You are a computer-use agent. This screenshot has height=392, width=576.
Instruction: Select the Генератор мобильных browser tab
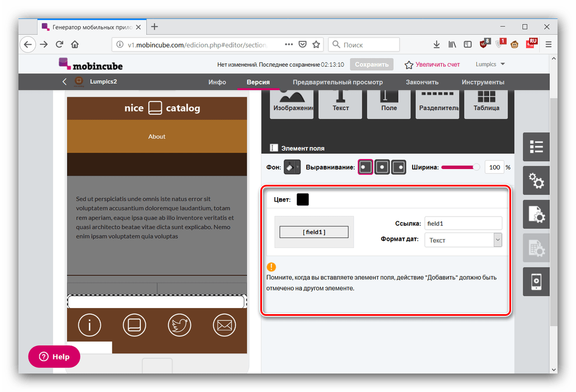click(x=91, y=27)
